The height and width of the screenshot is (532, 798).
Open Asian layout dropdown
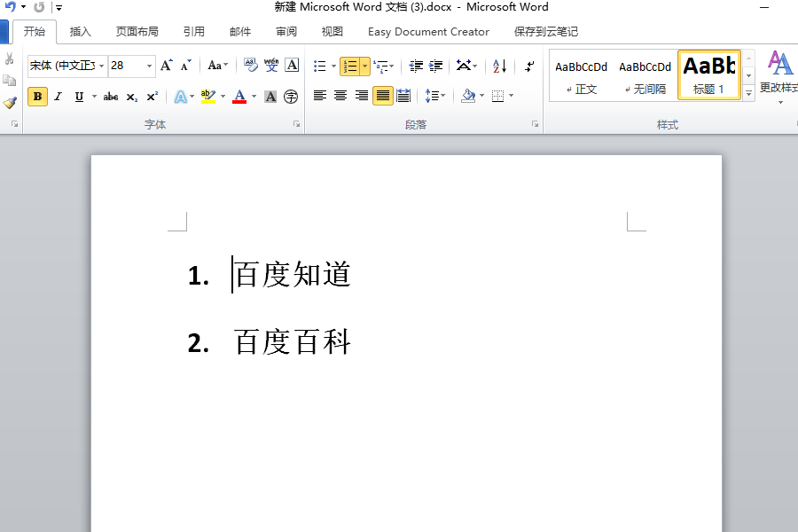coord(466,66)
